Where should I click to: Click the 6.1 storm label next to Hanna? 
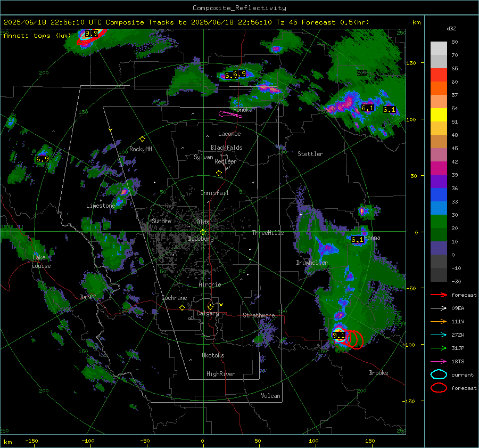357,239
